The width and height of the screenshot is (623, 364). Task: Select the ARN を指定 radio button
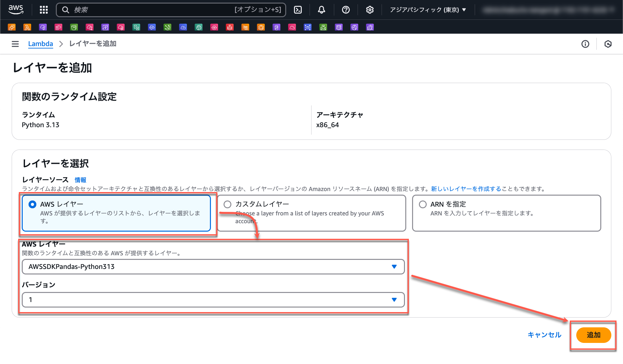[x=423, y=204]
